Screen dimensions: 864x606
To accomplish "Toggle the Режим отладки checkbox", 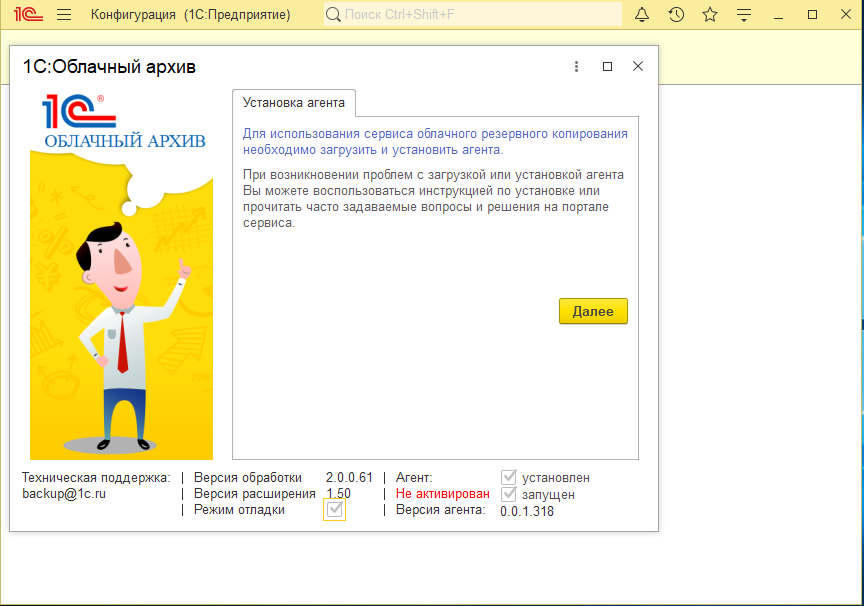I will point(334,510).
